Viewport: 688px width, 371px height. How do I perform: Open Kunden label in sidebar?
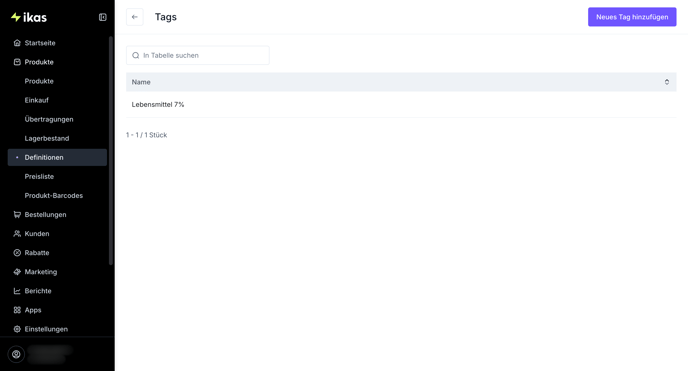tap(37, 234)
